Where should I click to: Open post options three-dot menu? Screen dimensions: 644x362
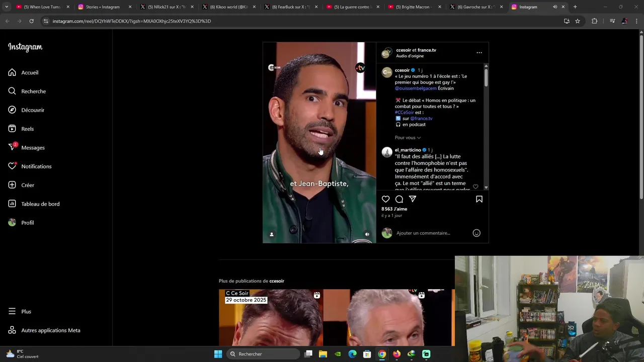click(479, 52)
